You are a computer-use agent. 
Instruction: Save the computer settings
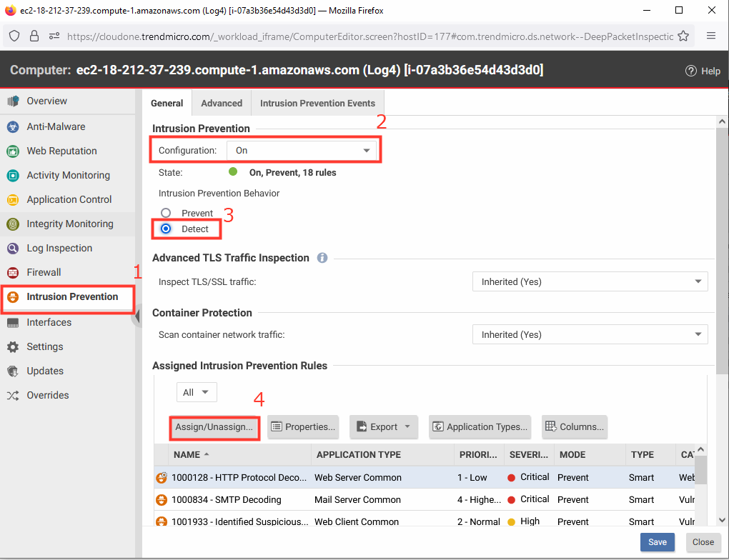[658, 542]
